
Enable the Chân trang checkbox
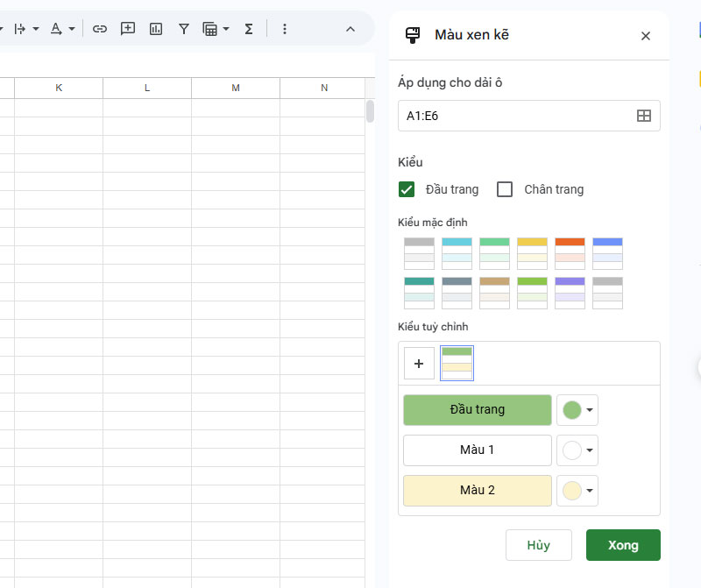505,189
